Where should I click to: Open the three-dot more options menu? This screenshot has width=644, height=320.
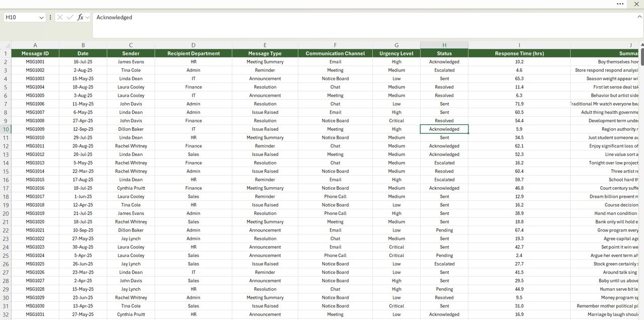click(x=620, y=4)
